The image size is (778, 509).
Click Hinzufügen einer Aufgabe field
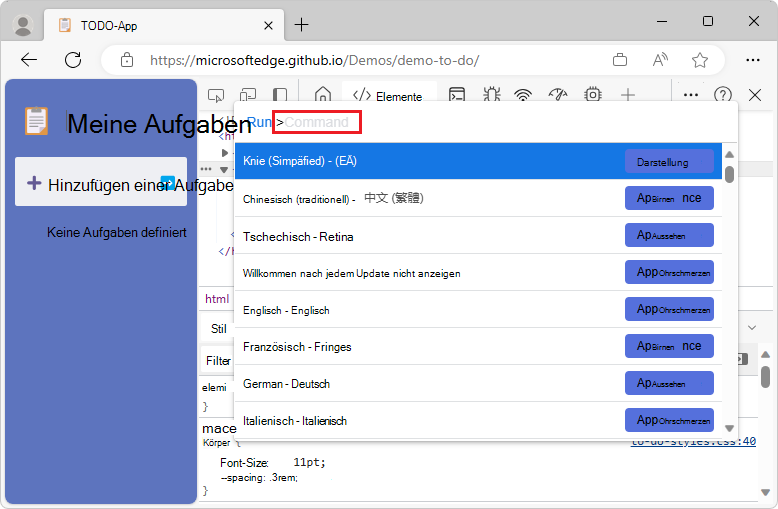(101, 182)
